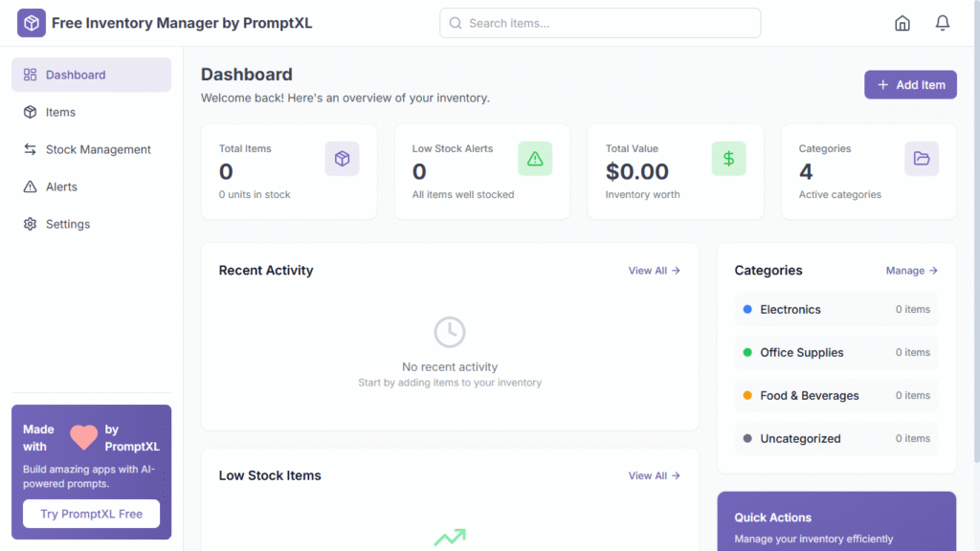Click the Total Value dollar icon
The height and width of the screenshot is (551, 980).
[728, 159]
